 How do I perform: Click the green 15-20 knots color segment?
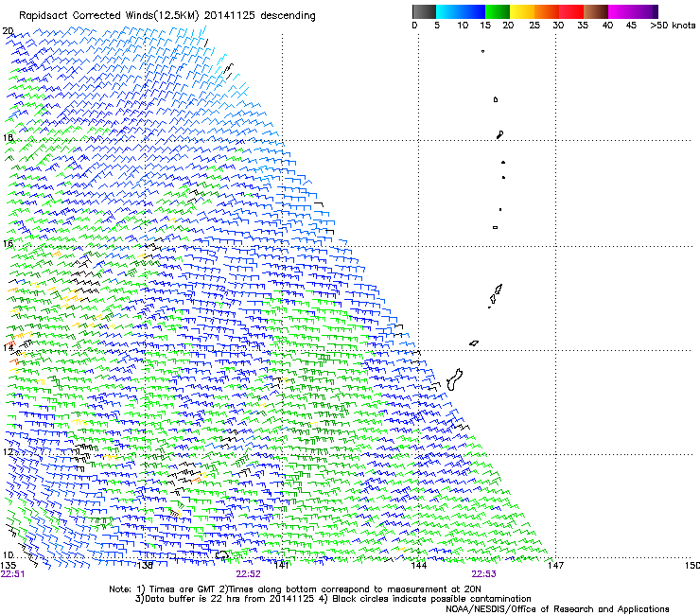coord(498,11)
